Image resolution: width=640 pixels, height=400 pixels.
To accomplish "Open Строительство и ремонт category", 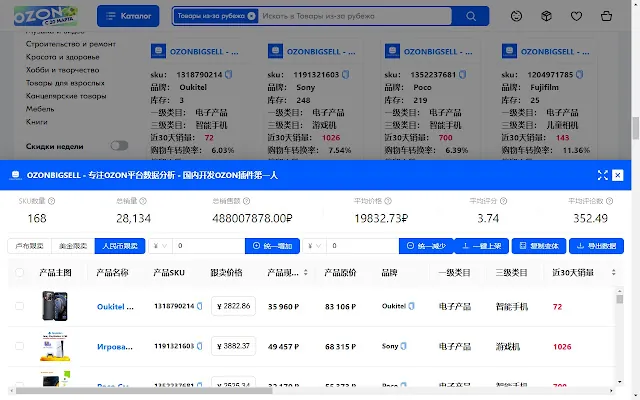I will tap(71, 44).
